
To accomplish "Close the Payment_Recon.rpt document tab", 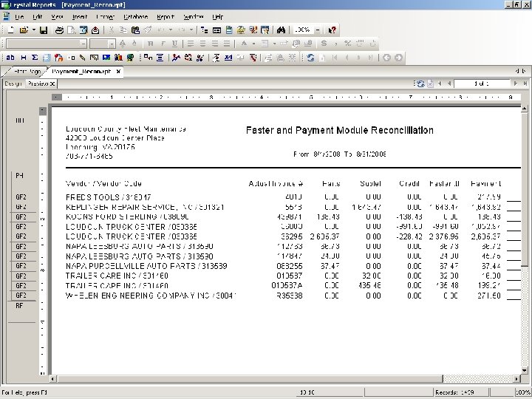I will tap(118, 72).
